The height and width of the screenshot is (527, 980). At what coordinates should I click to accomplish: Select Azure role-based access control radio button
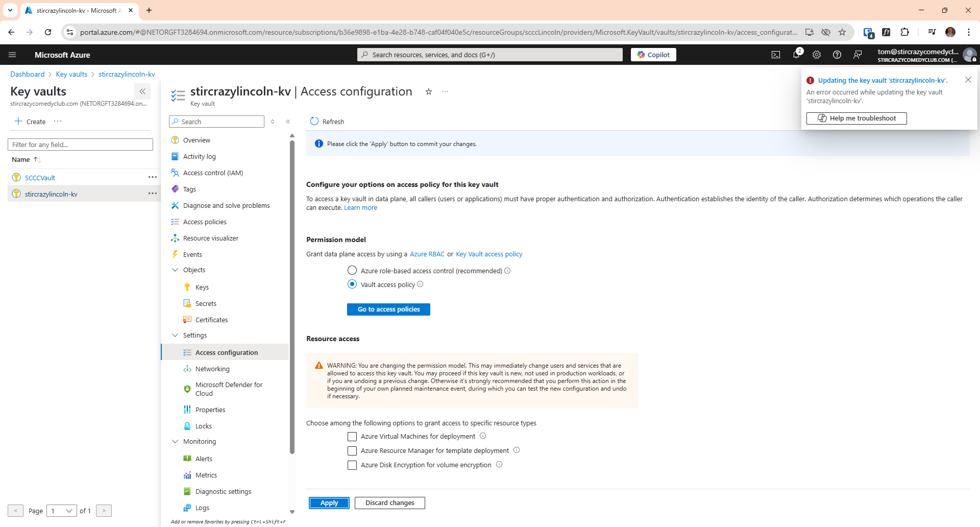click(352, 270)
